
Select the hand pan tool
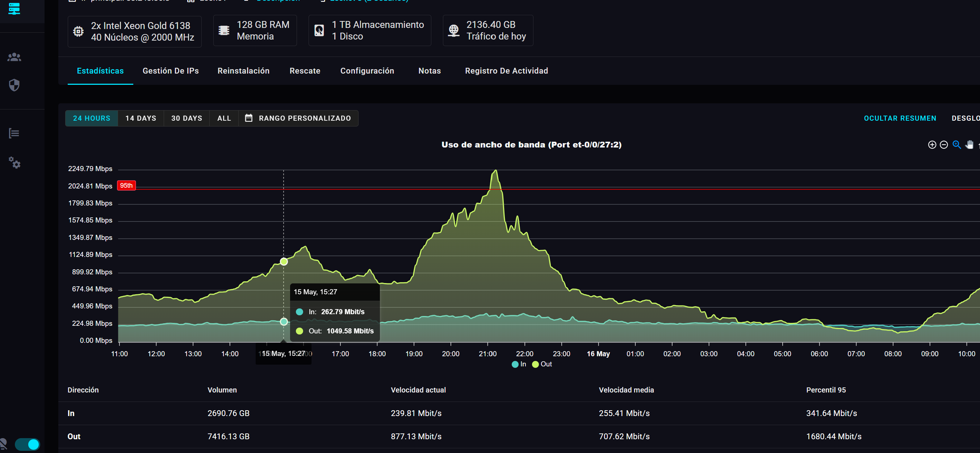pos(969,145)
